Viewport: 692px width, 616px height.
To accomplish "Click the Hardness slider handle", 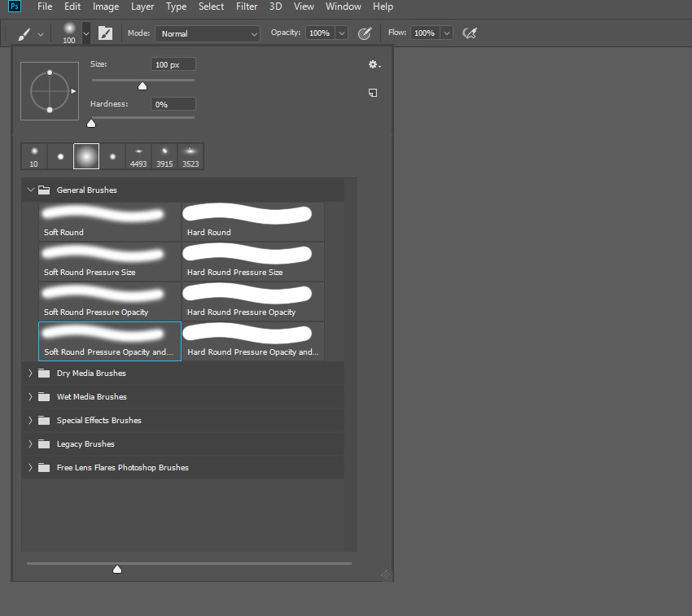I will click(x=91, y=124).
